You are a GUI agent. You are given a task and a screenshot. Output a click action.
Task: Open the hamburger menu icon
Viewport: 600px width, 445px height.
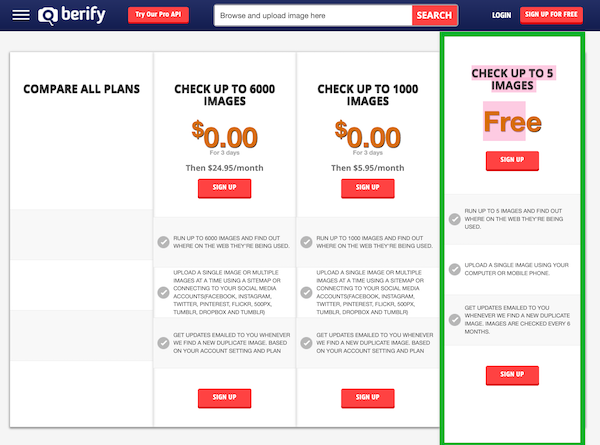click(x=21, y=15)
